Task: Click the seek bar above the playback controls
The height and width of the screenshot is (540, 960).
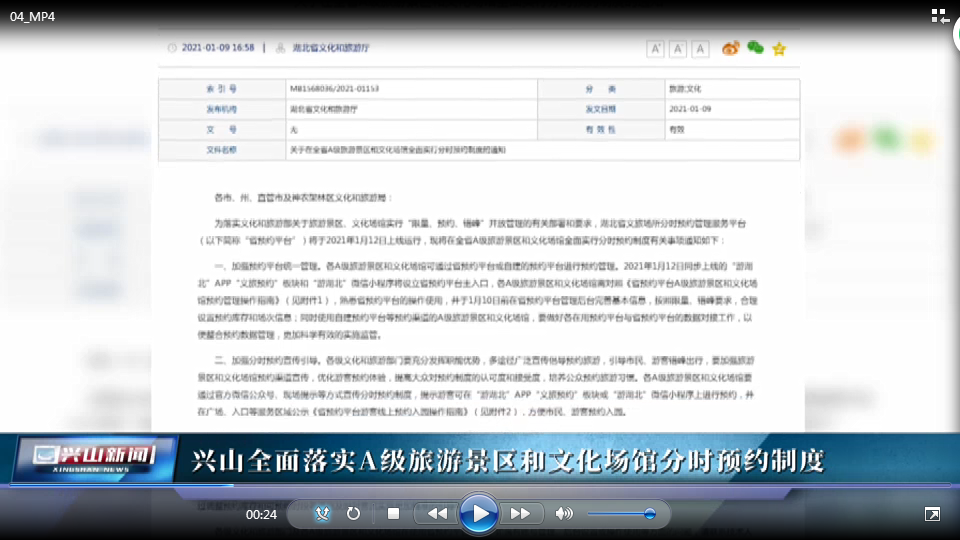Action: 480,486
